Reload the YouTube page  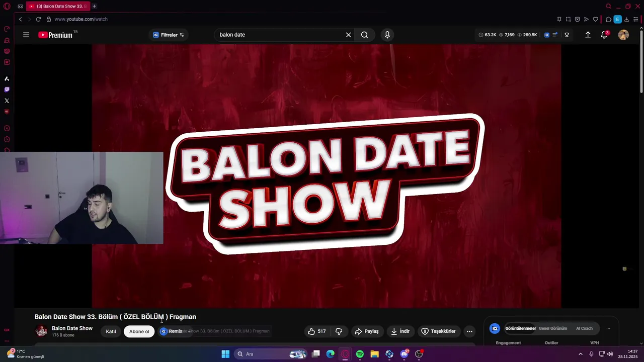(x=38, y=19)
